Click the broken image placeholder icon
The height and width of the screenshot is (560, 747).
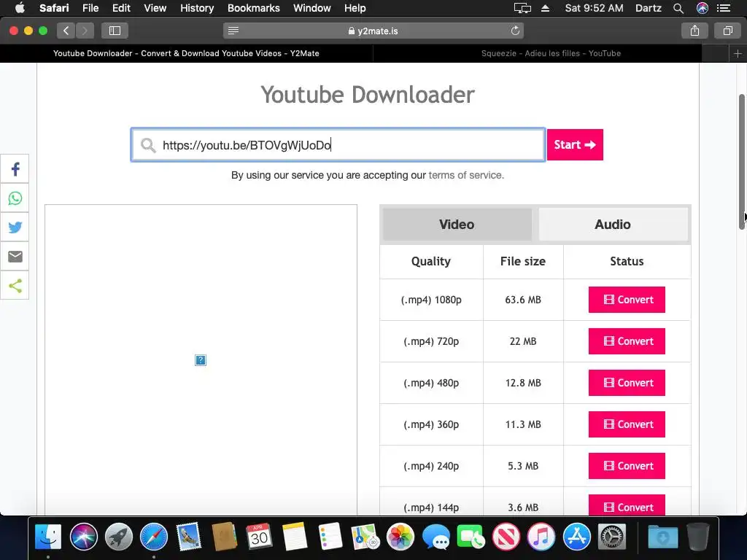point(201,360)
